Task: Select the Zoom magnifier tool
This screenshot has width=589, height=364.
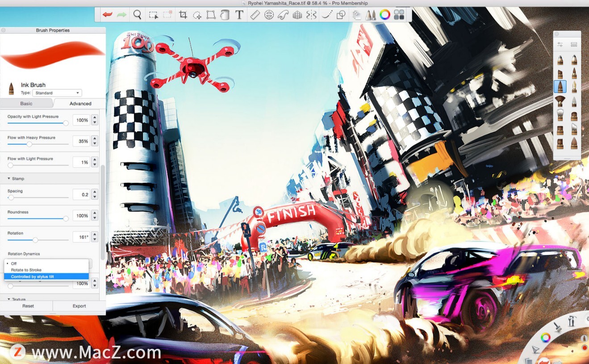Action: click(x=138, y=15)
